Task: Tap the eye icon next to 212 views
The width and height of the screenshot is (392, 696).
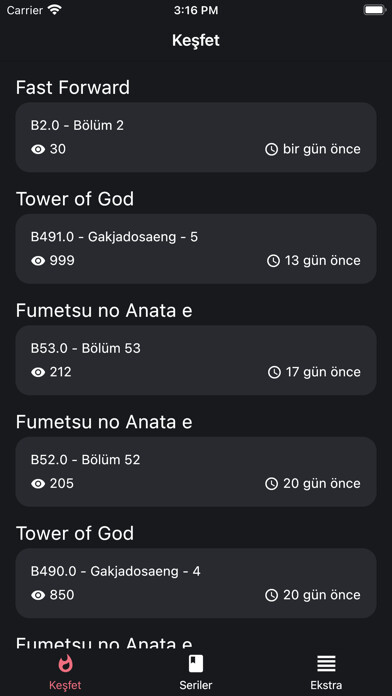Action: tap(38, 372)
